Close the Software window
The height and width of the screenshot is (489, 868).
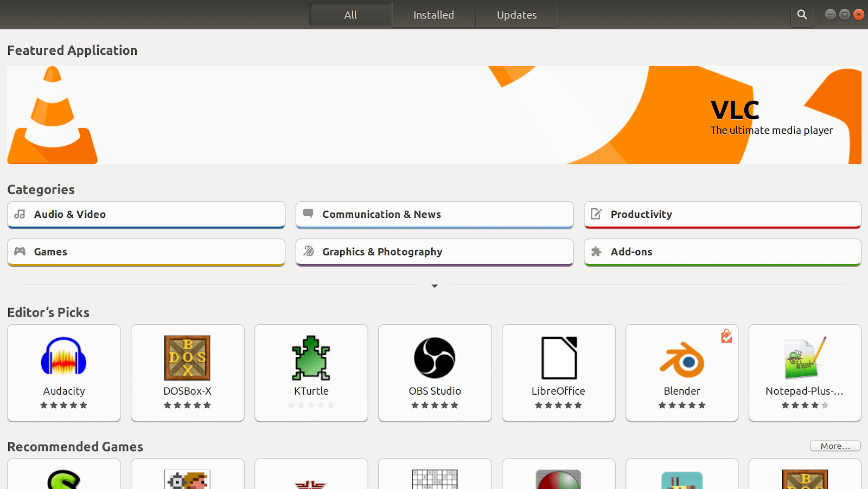coord(858,15)
